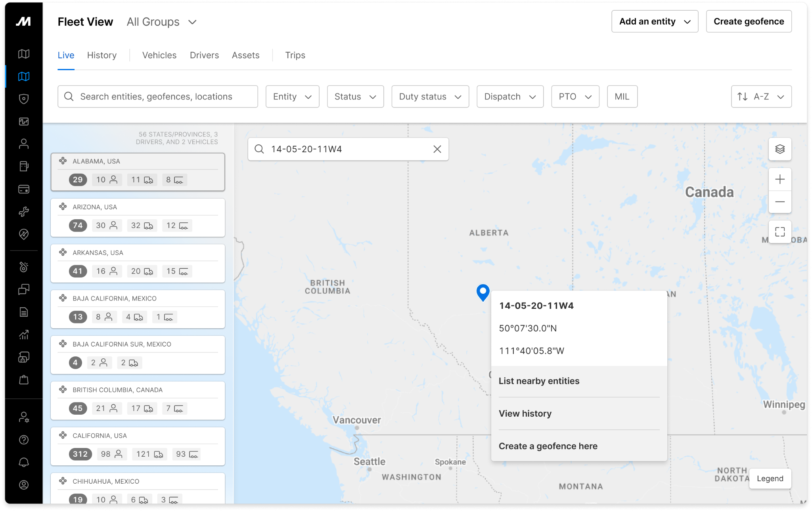
Task: Switch to the History tab
Action: pos(102,55)
